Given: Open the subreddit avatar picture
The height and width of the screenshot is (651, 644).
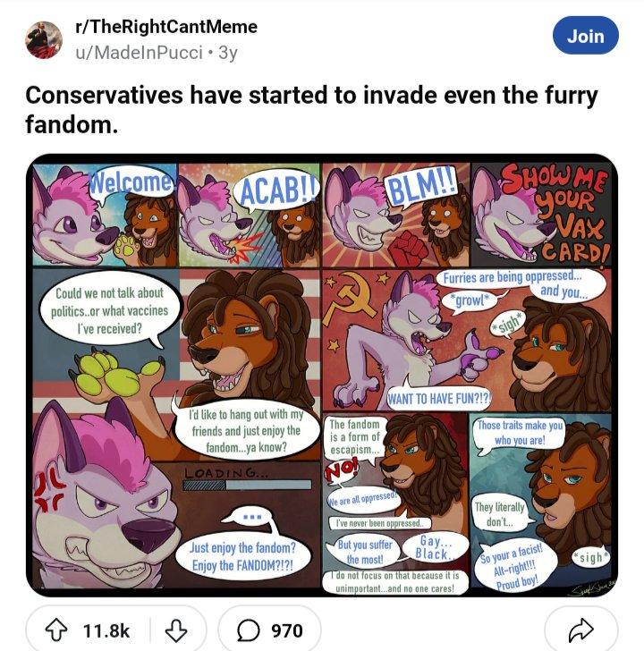Looking at the screenshot, I should [43, 39].
